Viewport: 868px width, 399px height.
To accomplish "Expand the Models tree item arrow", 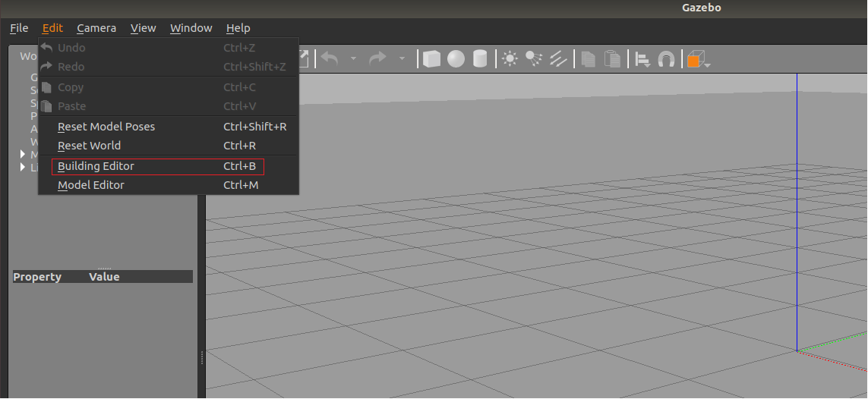I will click(x=23, y=154).
